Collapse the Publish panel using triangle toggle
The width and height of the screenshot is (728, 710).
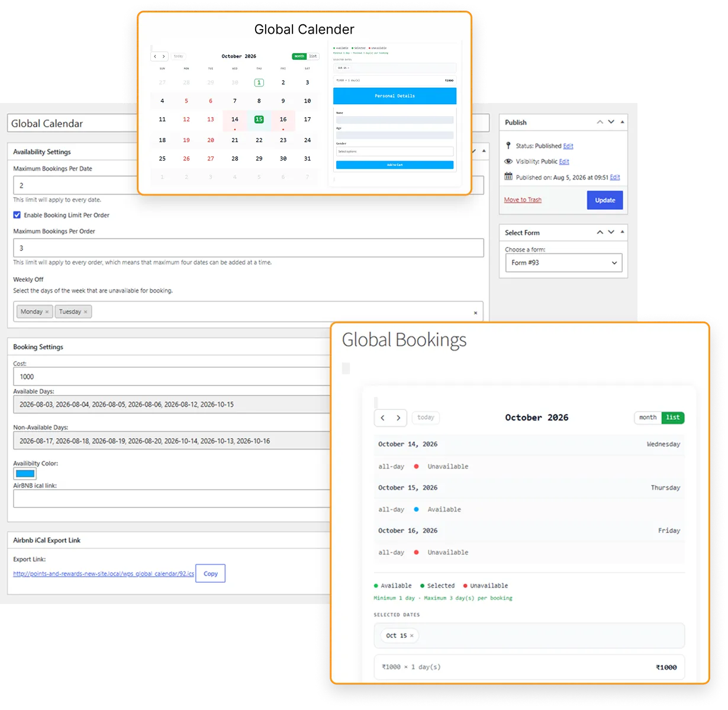tap(622, 122)
